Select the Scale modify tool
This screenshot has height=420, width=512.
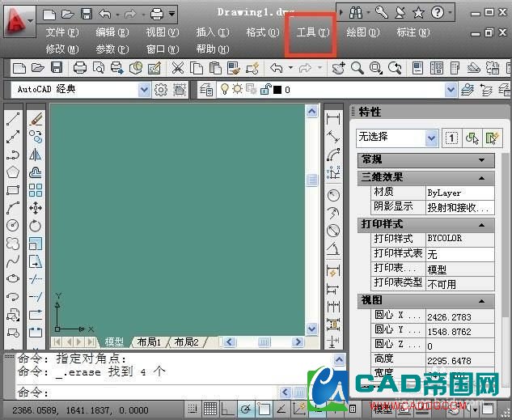coord(36,244)
